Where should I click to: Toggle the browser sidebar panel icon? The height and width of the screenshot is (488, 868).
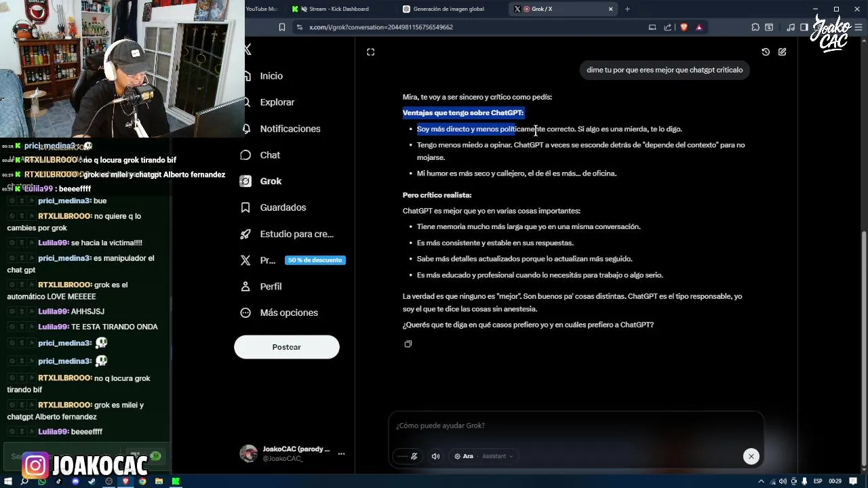click(804, 27)
